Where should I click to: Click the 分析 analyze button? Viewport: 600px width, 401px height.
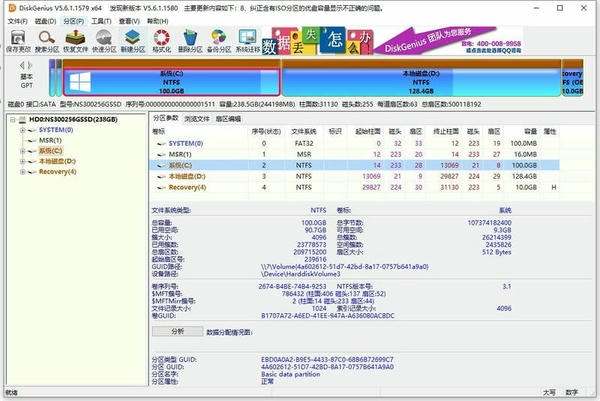(178, 331)
